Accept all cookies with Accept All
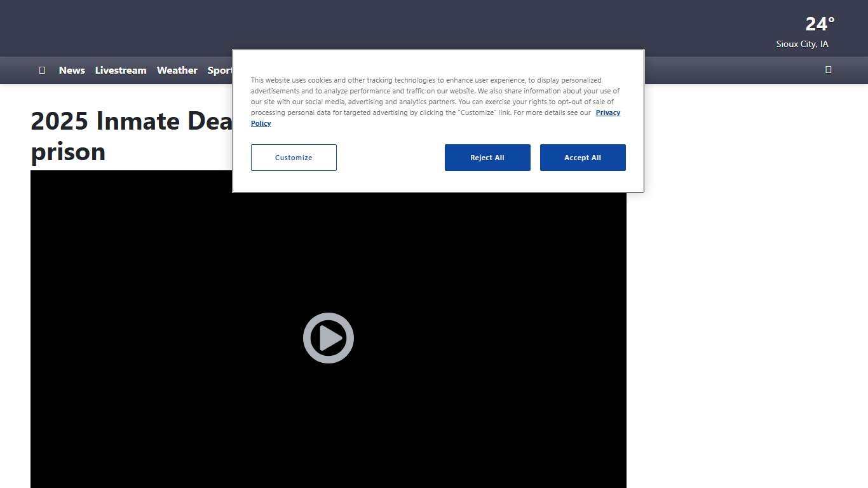 point(583,158)
